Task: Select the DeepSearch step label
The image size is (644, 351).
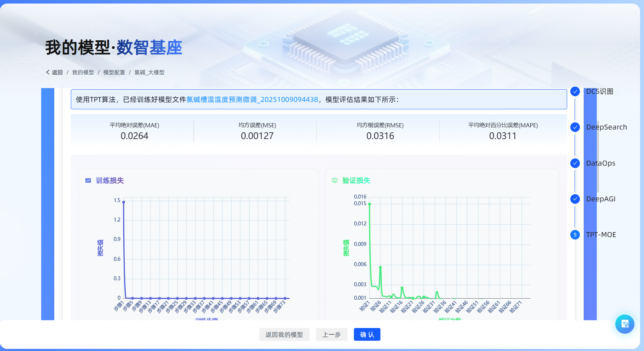Action: [x=606, y=127]
